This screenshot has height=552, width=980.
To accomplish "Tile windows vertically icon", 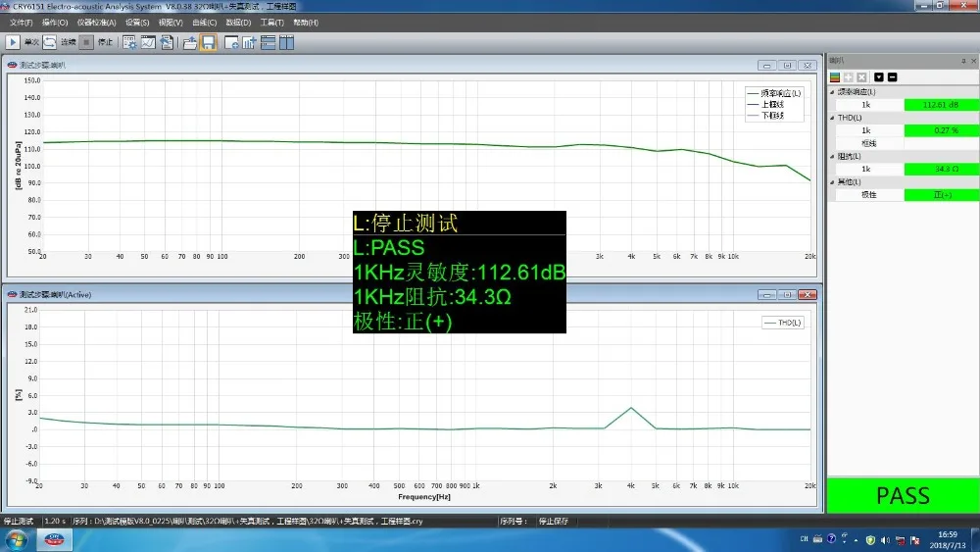I will [x=286, y=42].
